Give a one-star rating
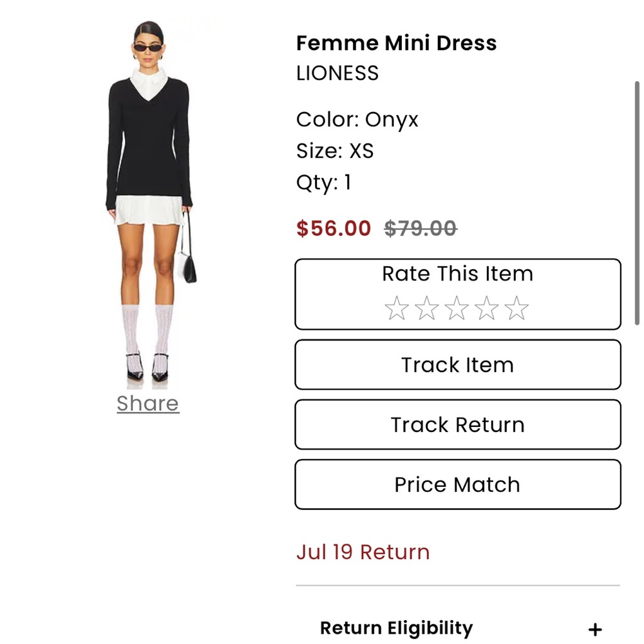 [395, 308]
